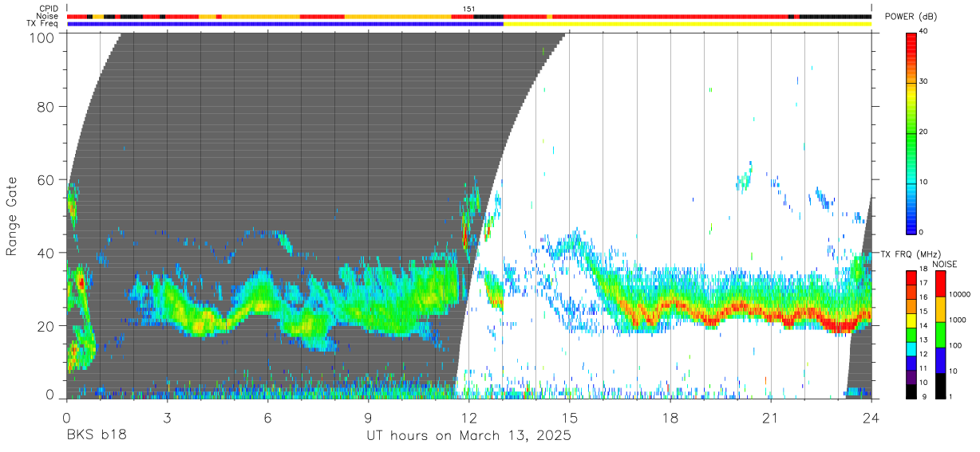
Task: Click the yellow segment of TX Freq strip
Action: tap(687, 24)
